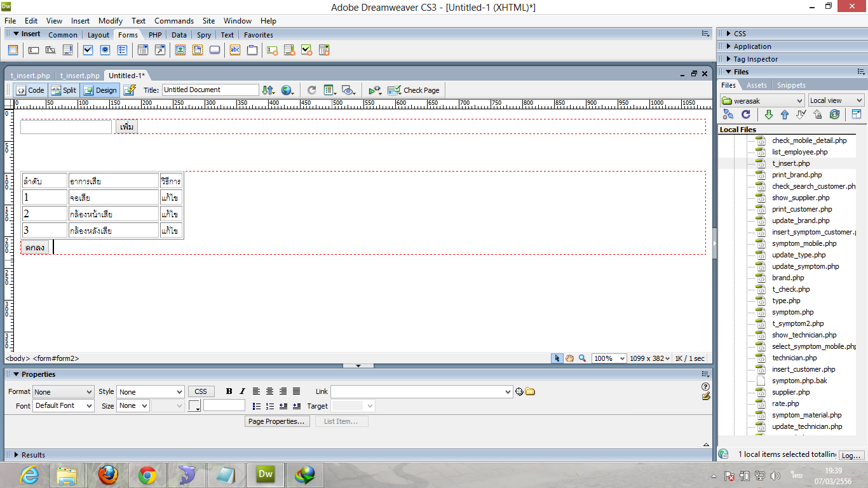The image size is (868, 488).
Task: Insert a Form element from Forms toolbar
Action: (x=13, y=50)
